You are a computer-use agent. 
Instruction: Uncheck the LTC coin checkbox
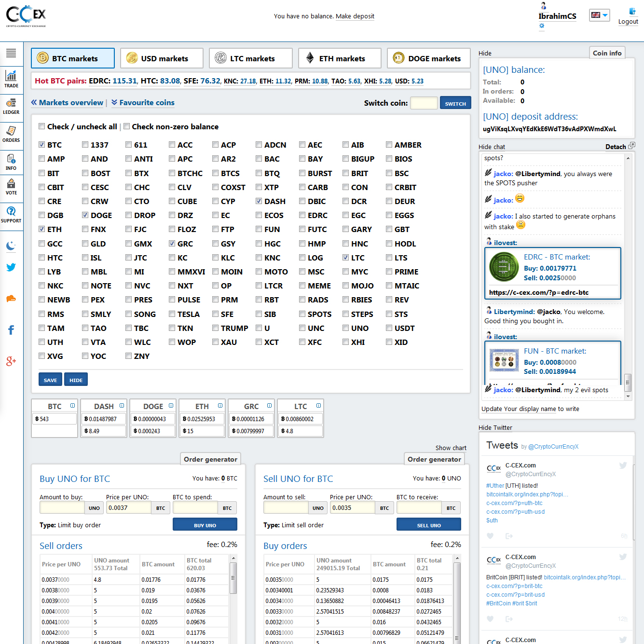[x=346, y=258]
